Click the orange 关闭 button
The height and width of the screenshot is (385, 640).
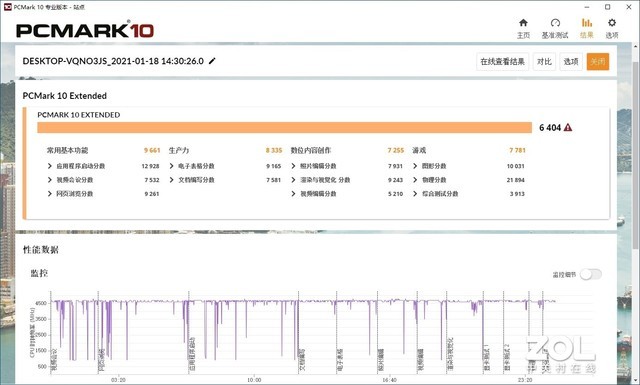click(598, 62)
